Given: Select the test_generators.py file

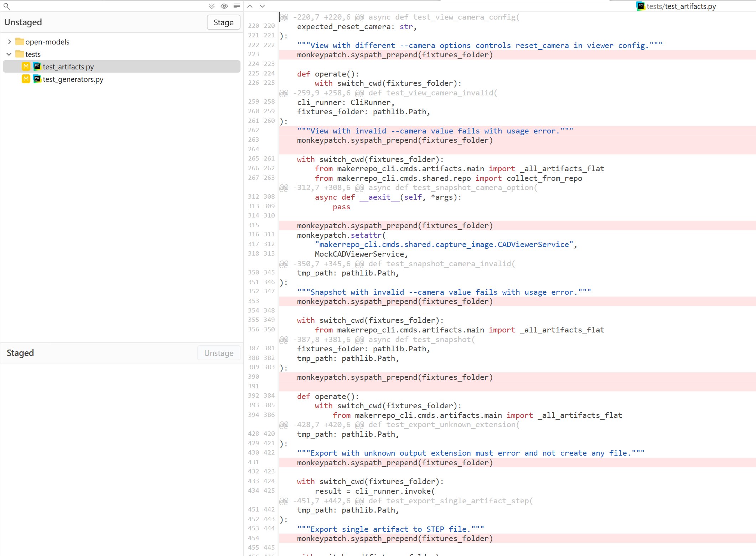Looking at the screenshot, I should pyautogui.click(x=73, y=79).
